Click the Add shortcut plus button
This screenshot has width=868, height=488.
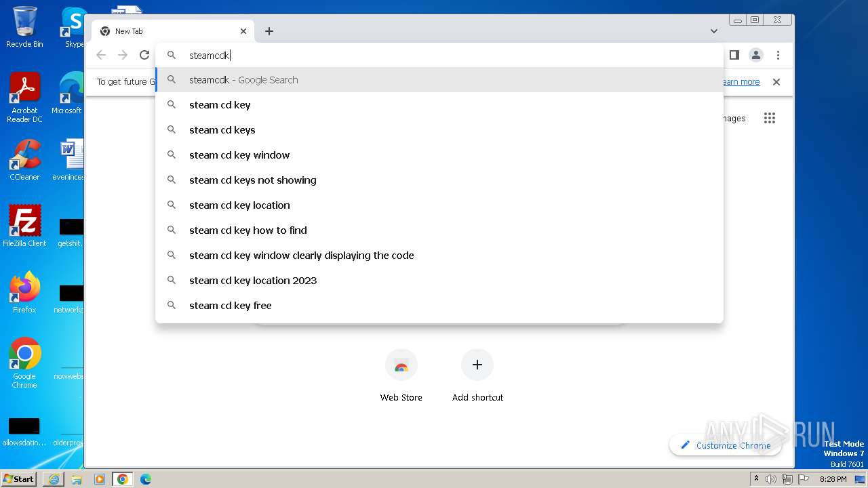pyautogui.click(x=477, y=365)
